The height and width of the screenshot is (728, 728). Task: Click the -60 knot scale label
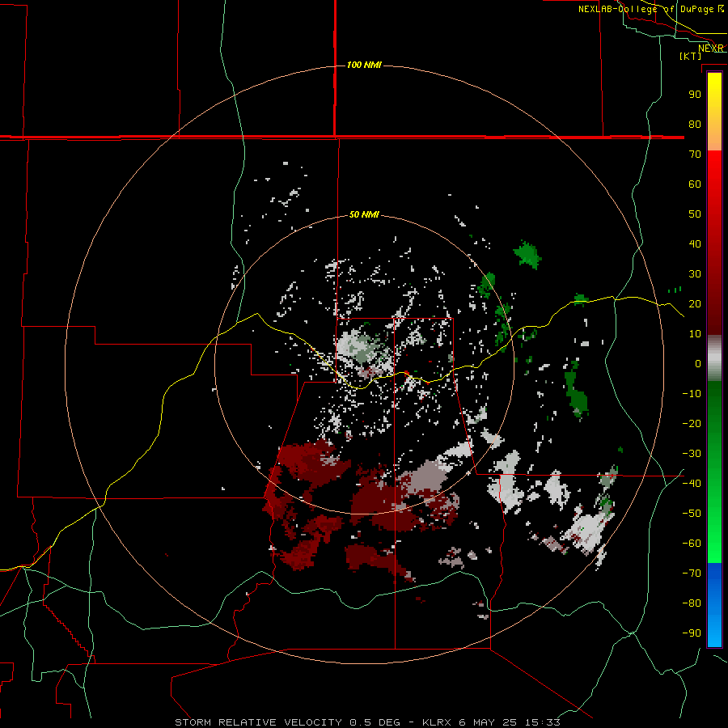click(692, 544)
